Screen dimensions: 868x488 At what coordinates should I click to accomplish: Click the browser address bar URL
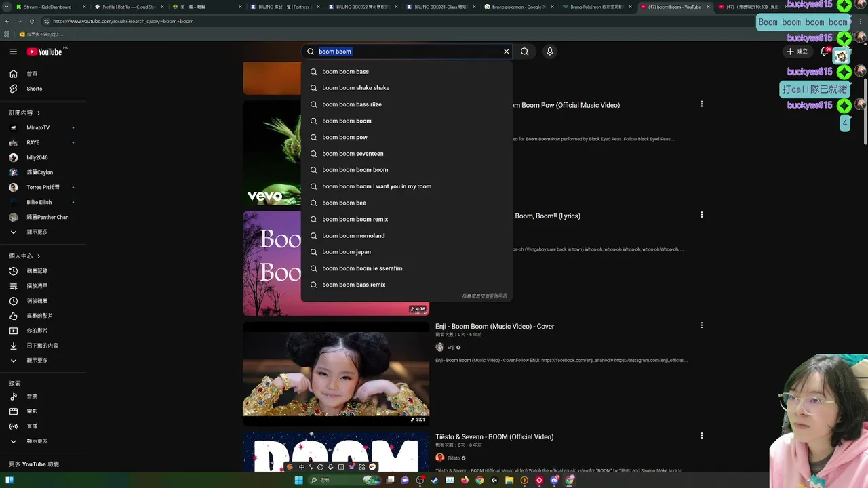point(123,21)
